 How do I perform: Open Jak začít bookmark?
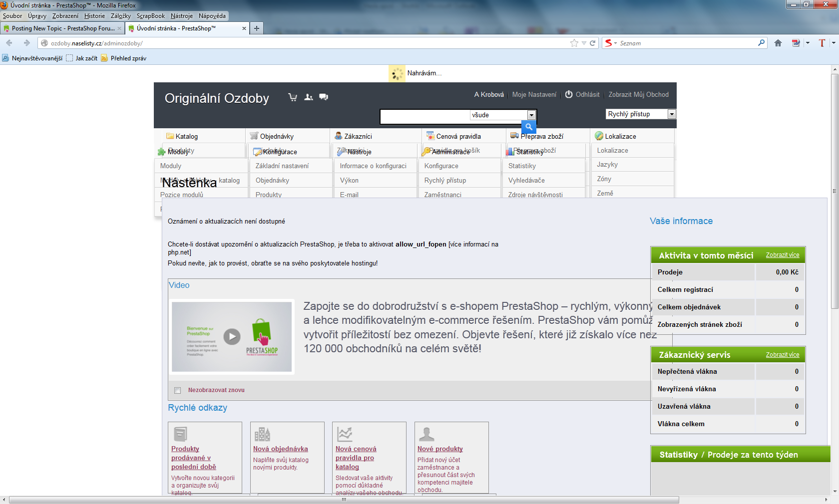click(82, 58)
